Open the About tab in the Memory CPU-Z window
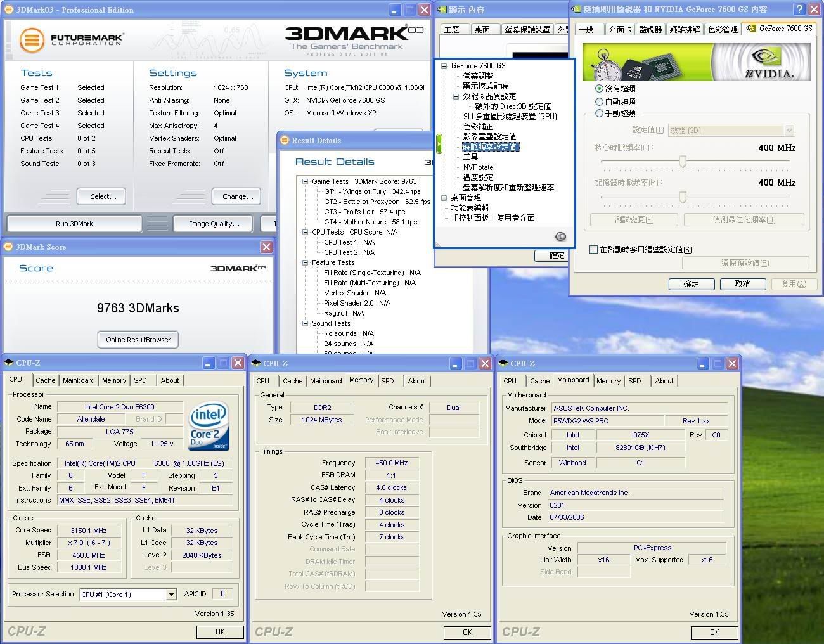 (x=416, y=381)
